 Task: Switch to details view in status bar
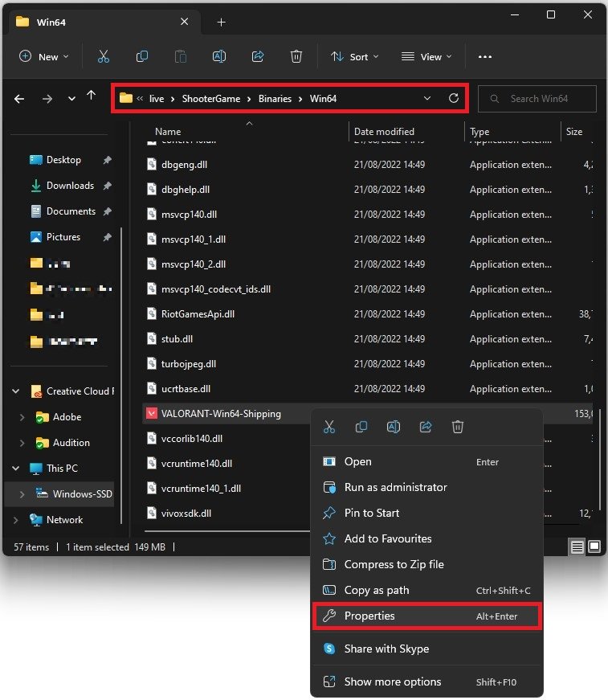click(577, 546)
